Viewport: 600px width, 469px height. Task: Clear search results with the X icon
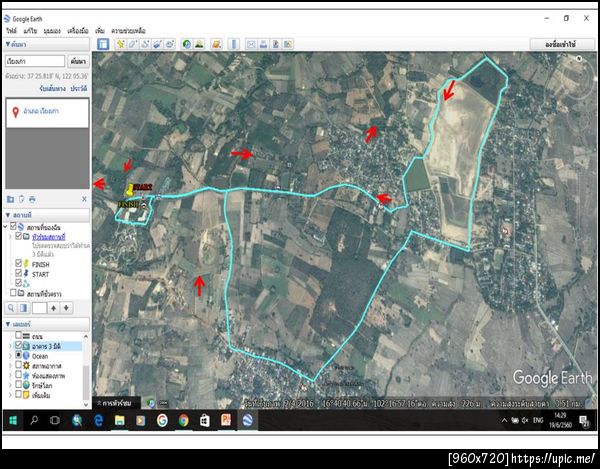click(84, 199)
